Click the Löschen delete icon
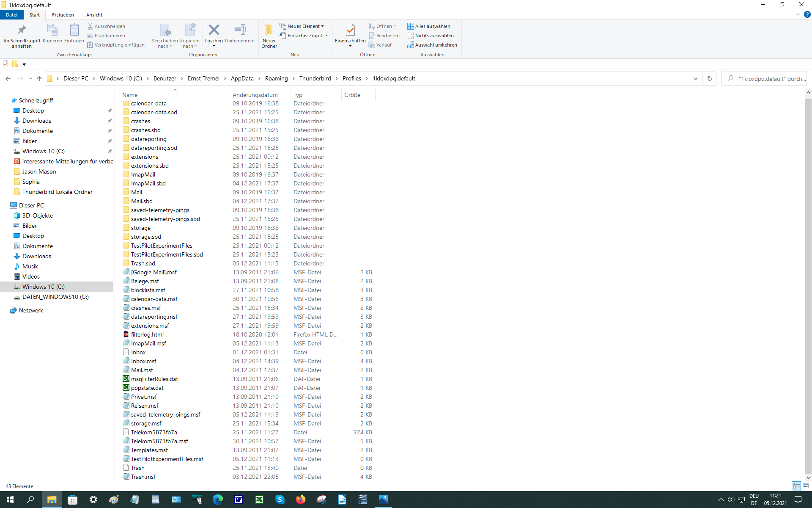The height and width of the screenshot is (508, 812). [214, 30]
